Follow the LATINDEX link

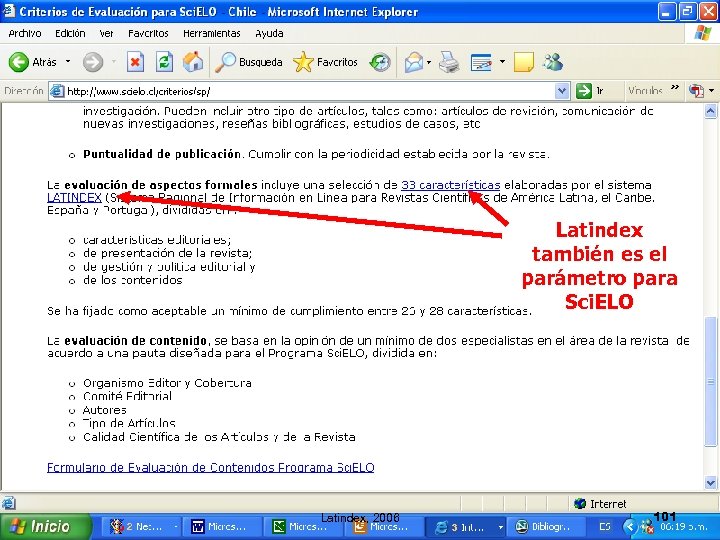[x=74, y=198]
